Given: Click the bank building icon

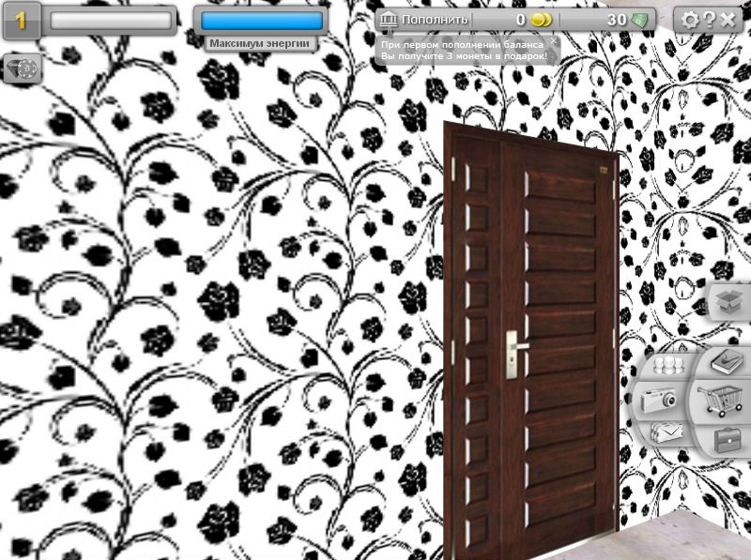Looking at the screenshot, I should 389,20.
